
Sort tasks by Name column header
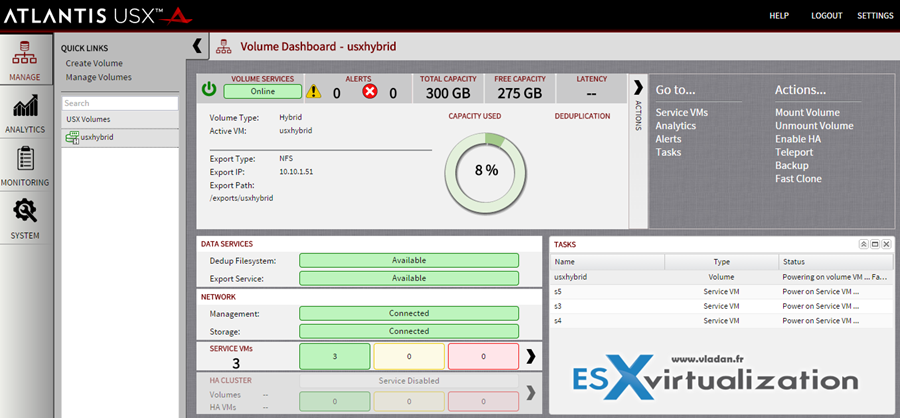pyautogui.click(x=607, y=262)
